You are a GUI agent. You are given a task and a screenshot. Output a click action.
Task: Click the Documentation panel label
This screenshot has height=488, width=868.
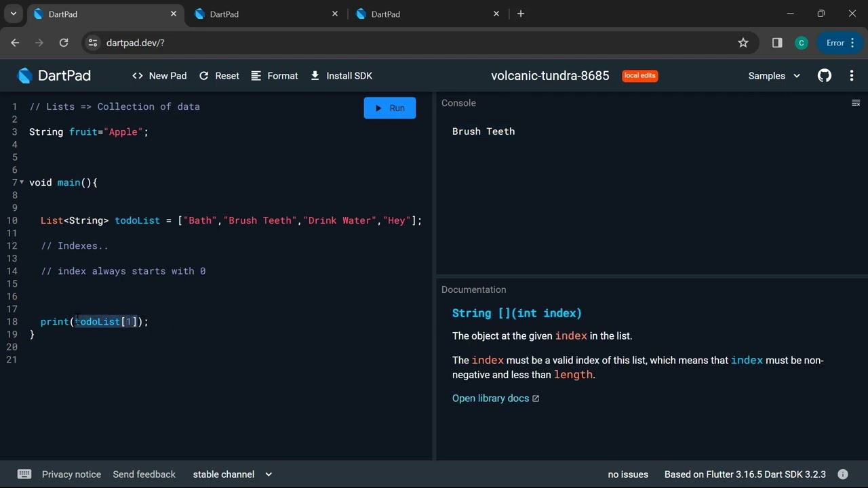point(473,289)
